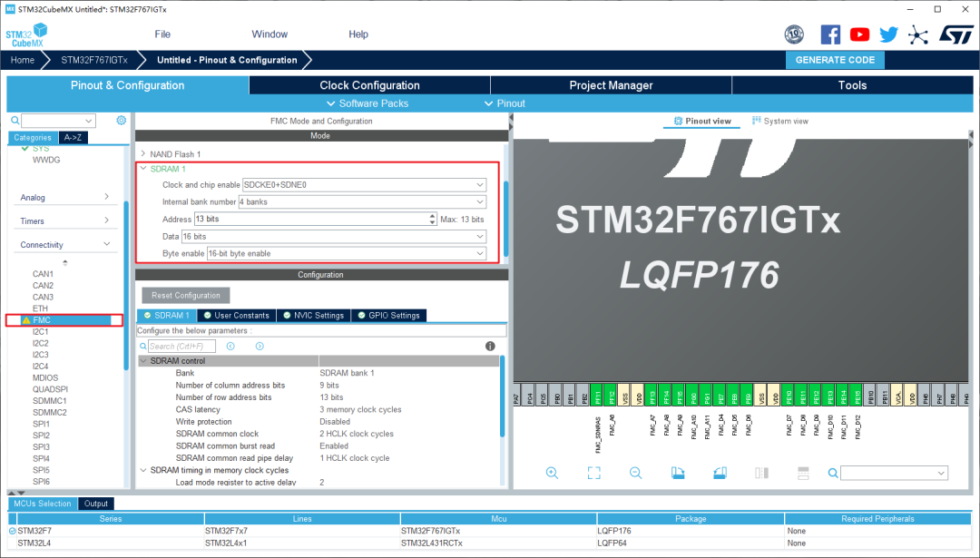Open the NVIC Settings tab
The width and height of the screenshot is (980, 558).
(x=314, y=316)
